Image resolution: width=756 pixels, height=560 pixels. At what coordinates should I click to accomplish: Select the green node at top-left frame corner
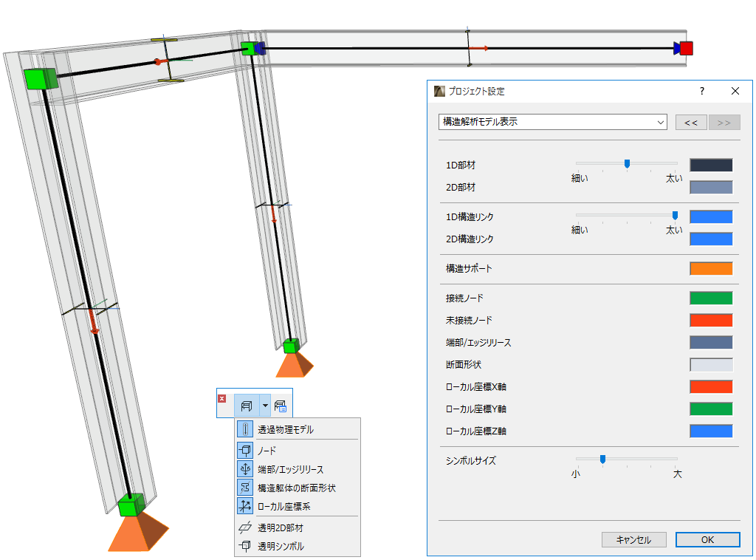pyautogui.click(x=41, y=78)
